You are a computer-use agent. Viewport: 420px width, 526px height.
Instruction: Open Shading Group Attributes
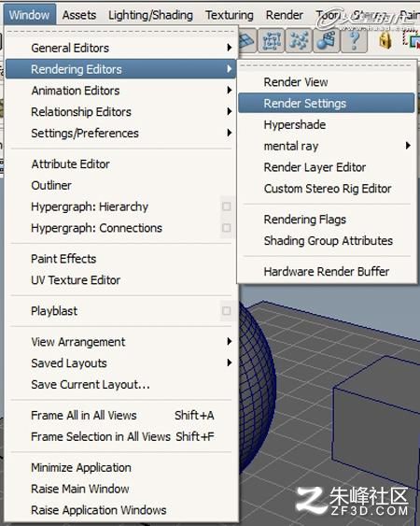click(329, 241)
